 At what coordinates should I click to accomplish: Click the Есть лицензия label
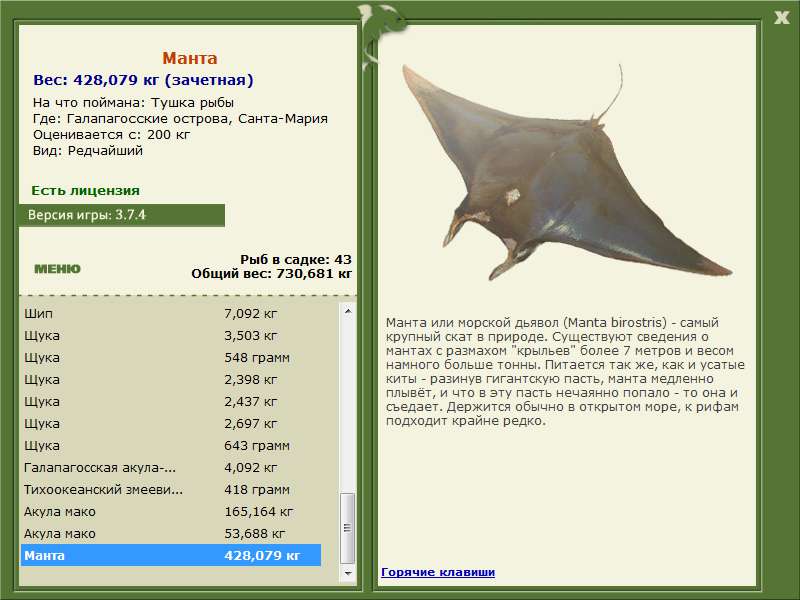[x=85, y=190]
